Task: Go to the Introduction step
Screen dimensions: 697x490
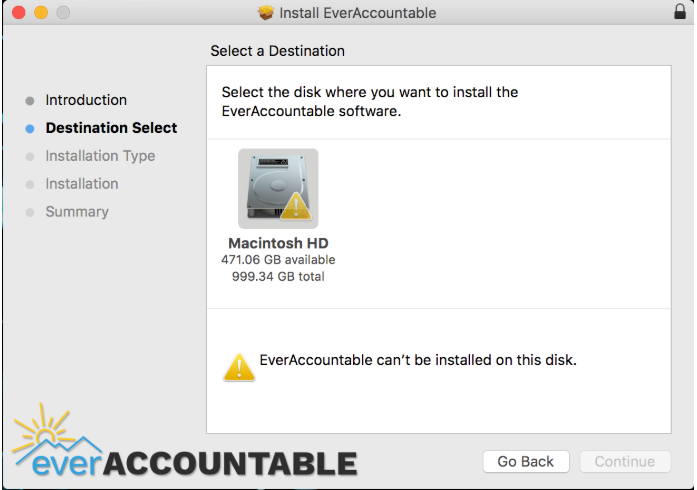Action: click(x=86, y=100)
